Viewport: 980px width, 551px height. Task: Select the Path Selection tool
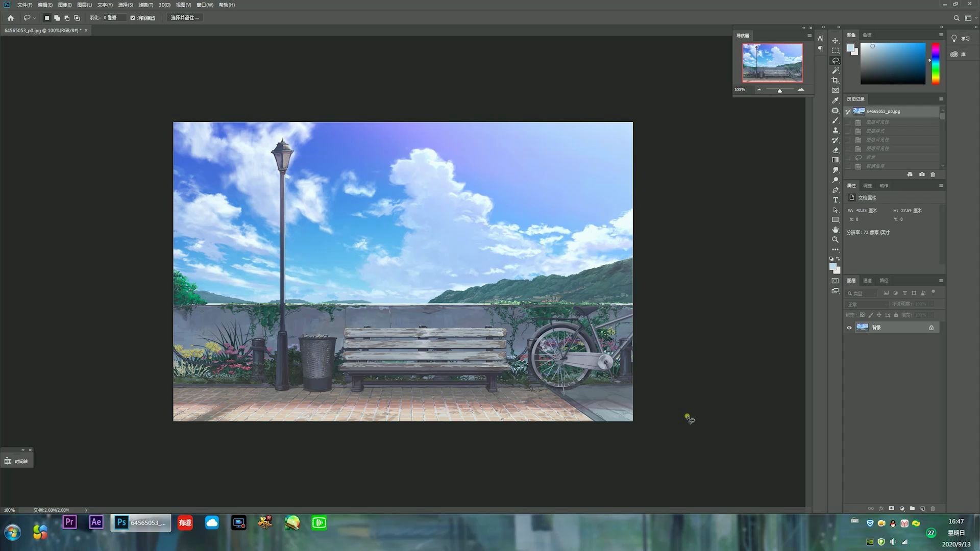(835, 210)
